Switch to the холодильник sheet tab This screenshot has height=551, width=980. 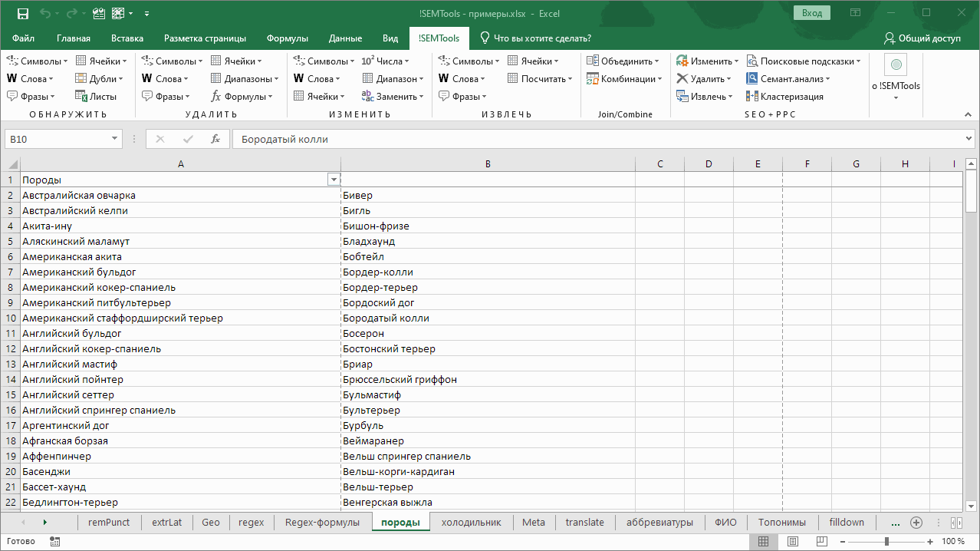471,523
